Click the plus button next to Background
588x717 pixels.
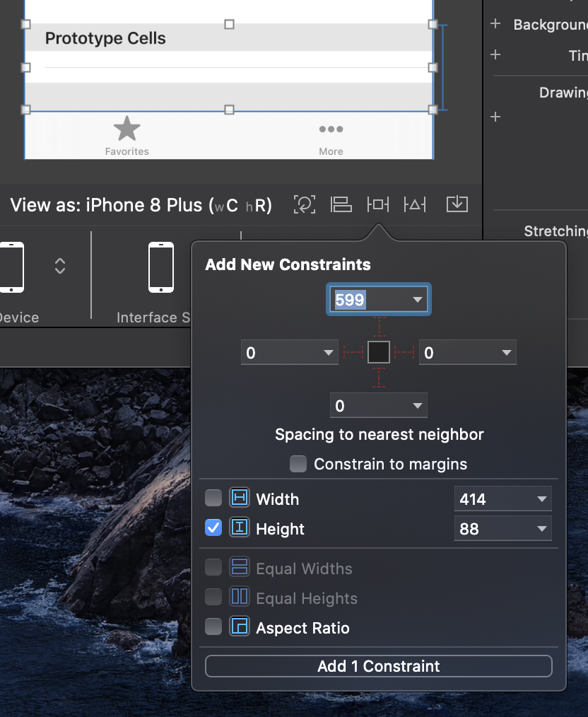coord(495,23)
